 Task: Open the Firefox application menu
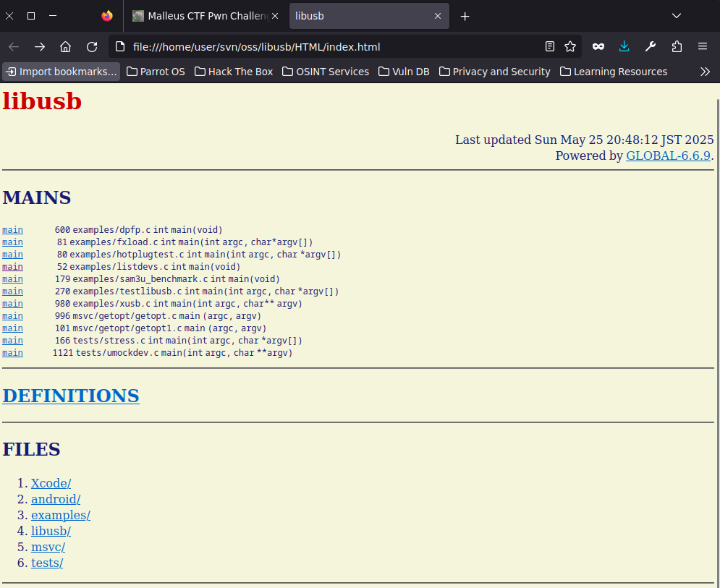702,46
